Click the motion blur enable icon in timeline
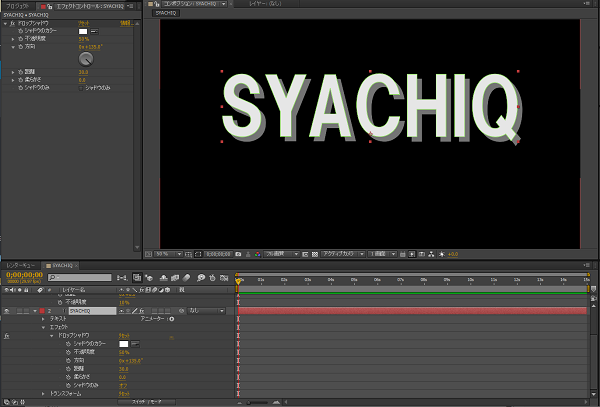 (186, 277)
